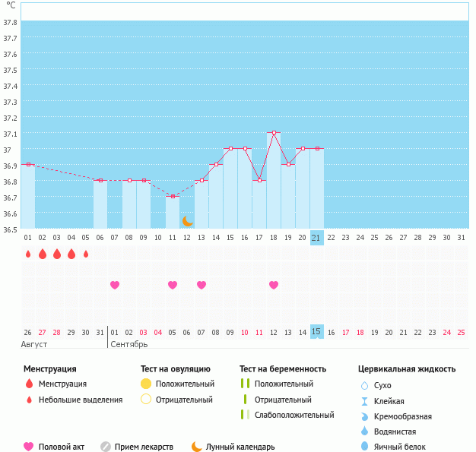Click the negative ovulation test legend circle
The height and width of the screenshot is (452, 476).
click(x=147, y=399)
